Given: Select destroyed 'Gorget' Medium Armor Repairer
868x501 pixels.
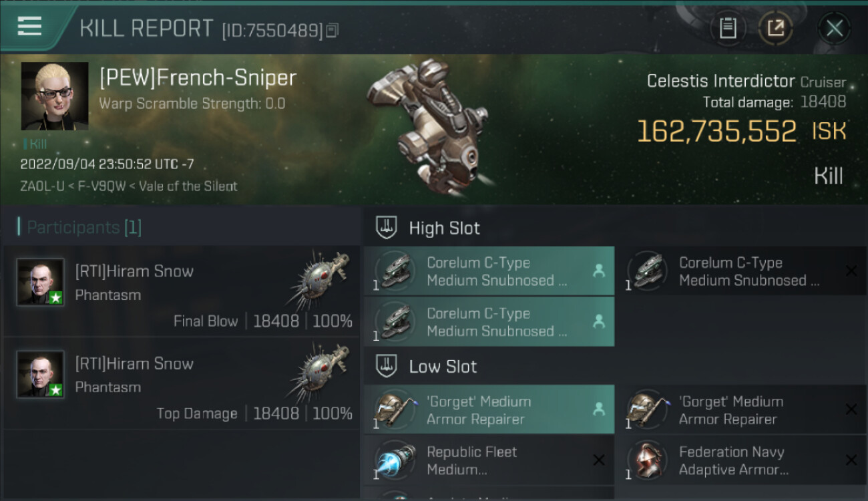Looking at the screenshot, I should point(741,410).
